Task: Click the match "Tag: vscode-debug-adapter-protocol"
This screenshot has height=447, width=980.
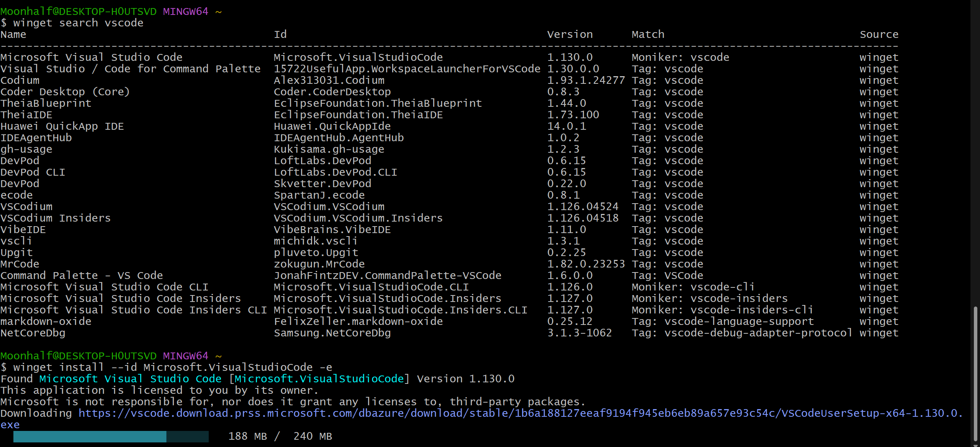Action: click(742, 333)
